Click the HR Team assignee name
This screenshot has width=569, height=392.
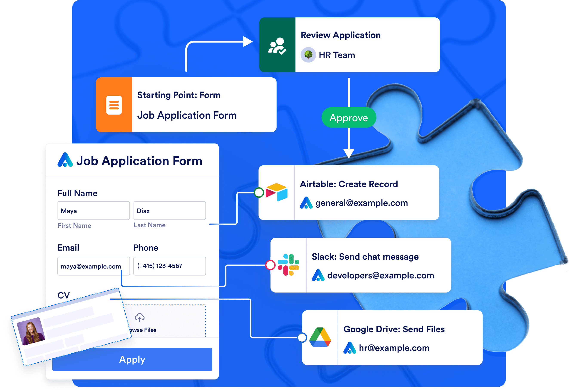[x=337, y=55]
